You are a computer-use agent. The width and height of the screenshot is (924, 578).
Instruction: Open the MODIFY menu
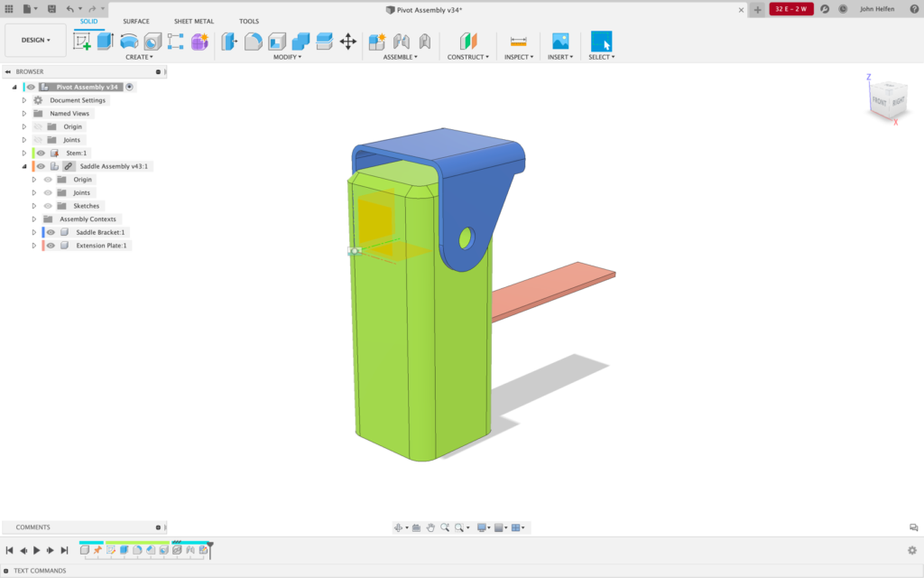tap(287, 57)
